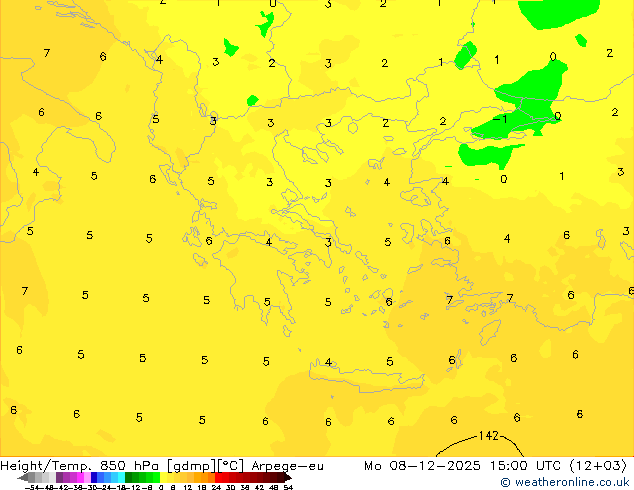
Task: Click the dark purple swatch in the color scale
Action: pyautogui.click(x=59, y=477)
